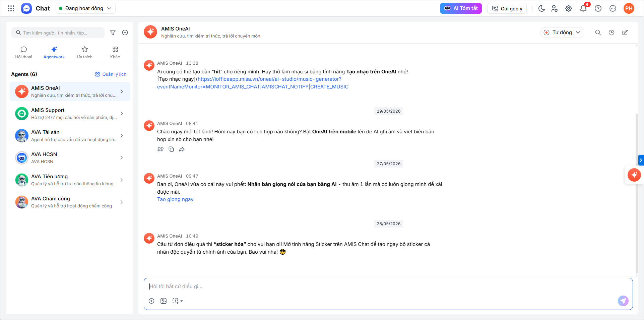Open chat history clock icon
Screen dimensions: 644x320
click(x=611, y=33)
